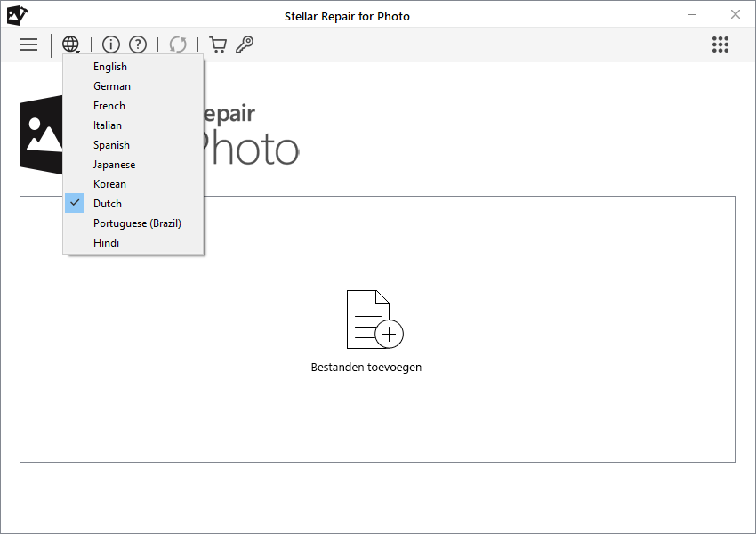
Task: Click the Bestanden toevoegen label
Action: click(366, 368)
